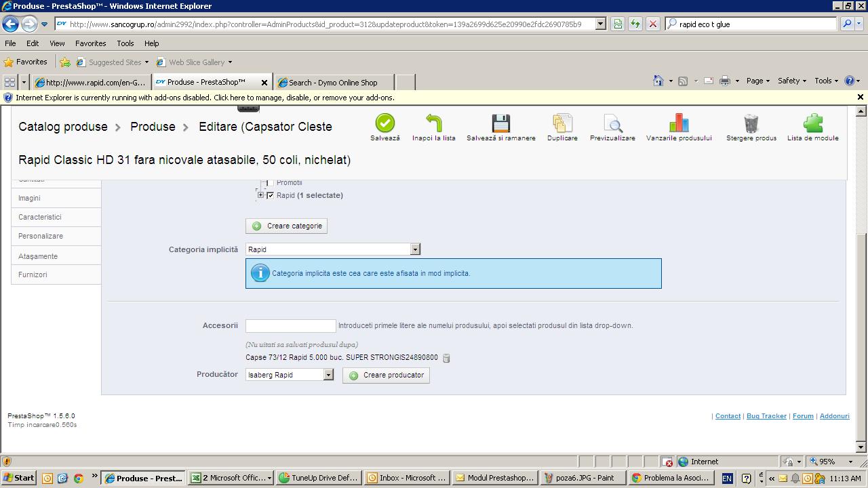Click the Produse breadcrumb link
Screen dimensions: 868x488
tap(153, 127)
